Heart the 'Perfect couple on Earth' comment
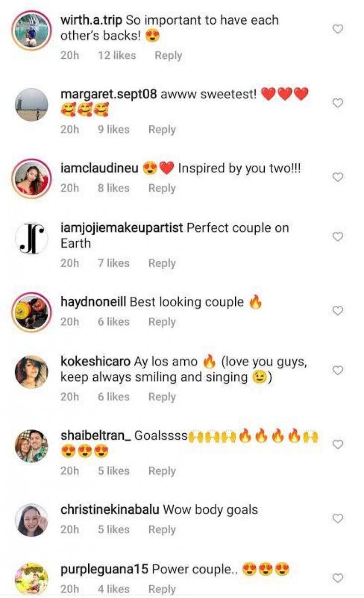Viewport: 364px width, 598px height. coord(338,237)
